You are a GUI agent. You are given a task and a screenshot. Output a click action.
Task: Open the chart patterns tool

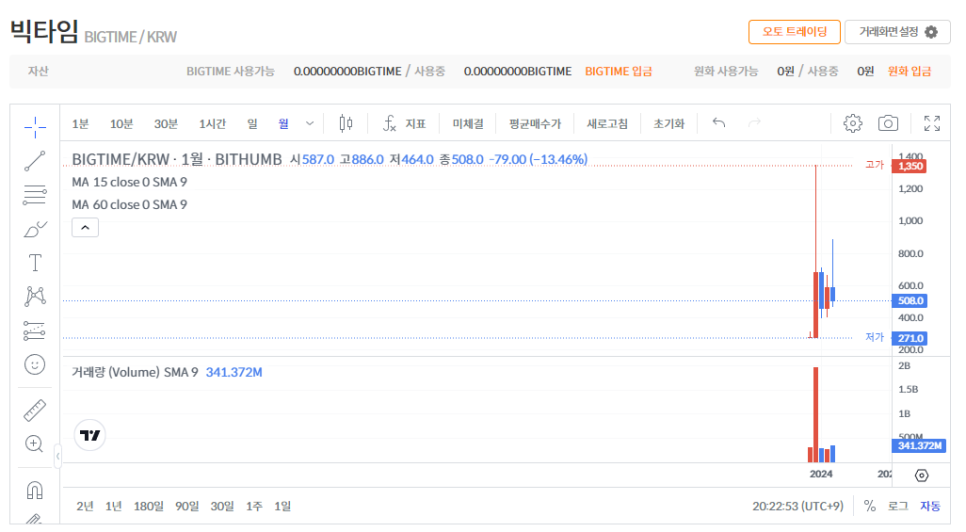[35, 296]
